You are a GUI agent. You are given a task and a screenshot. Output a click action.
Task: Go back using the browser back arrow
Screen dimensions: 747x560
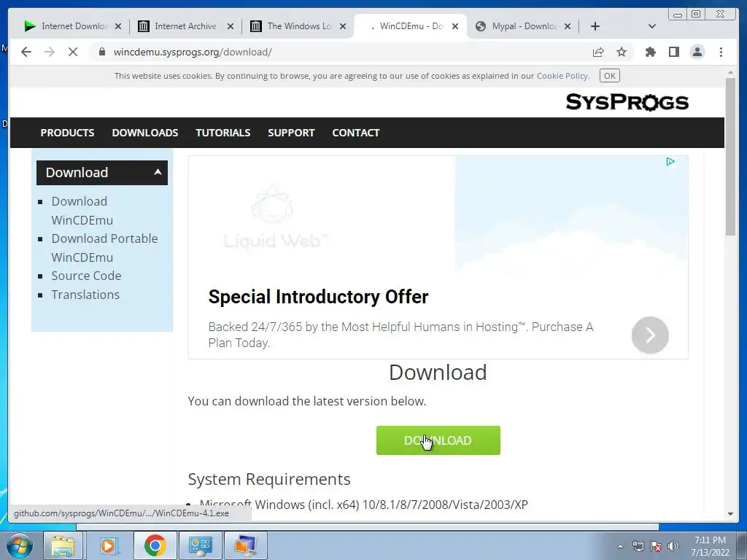[26, 52]
